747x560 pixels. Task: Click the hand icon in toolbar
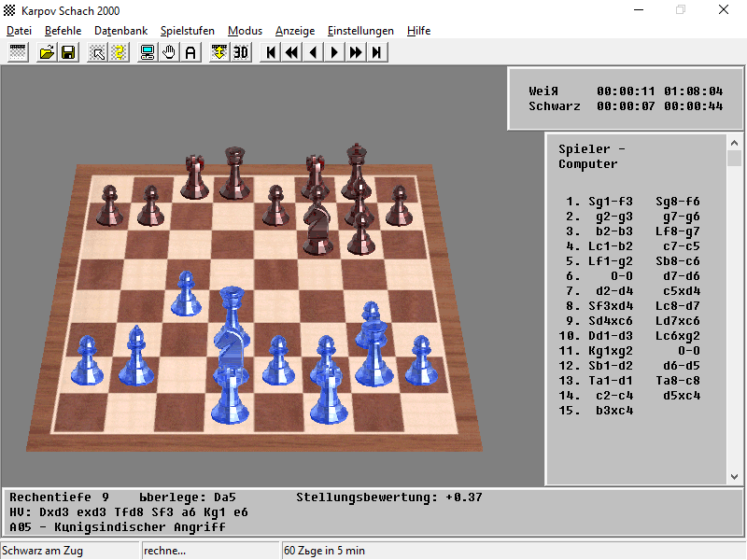[x=169, y=52]
